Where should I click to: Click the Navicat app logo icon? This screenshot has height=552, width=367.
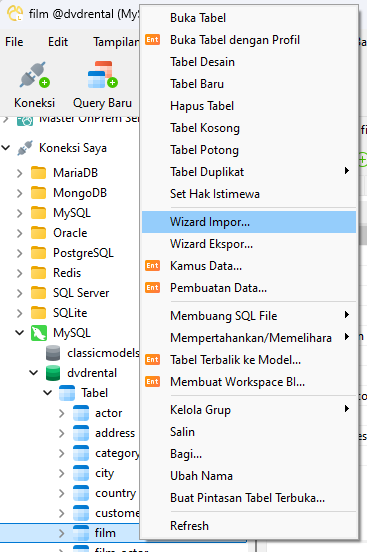[15, 13]
